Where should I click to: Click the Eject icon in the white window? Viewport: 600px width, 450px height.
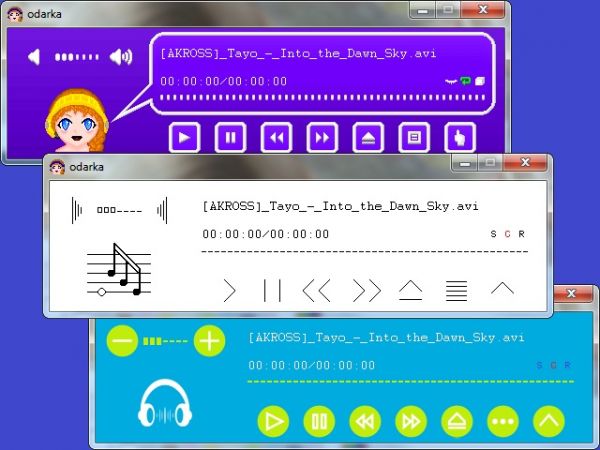pyautogui.click(x=410, y=290)
